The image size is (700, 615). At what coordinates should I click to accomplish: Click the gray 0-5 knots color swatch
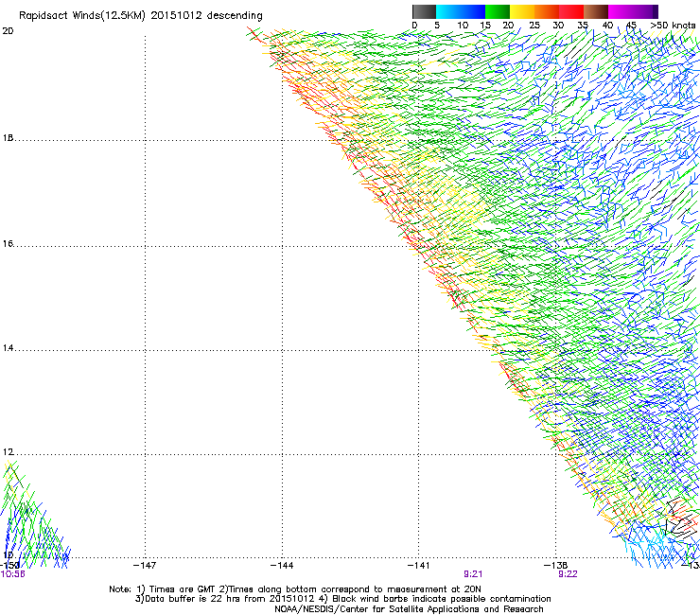tap(424, 11)
